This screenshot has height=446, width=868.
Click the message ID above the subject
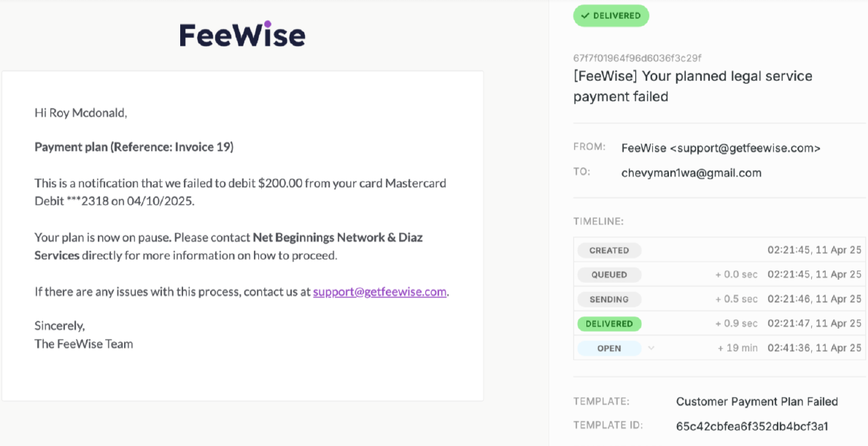pyautogui.click(x=638, y=58)
